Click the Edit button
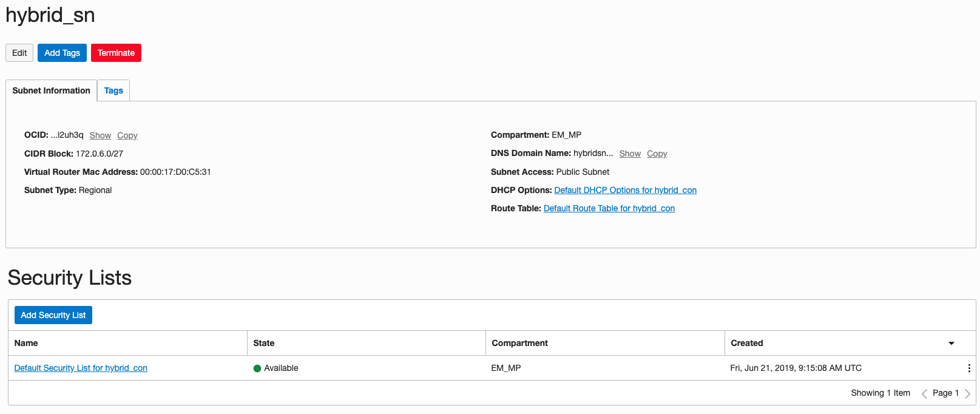Screen dimensions: 980x414 pyautogui.click(x=19, y=53)
